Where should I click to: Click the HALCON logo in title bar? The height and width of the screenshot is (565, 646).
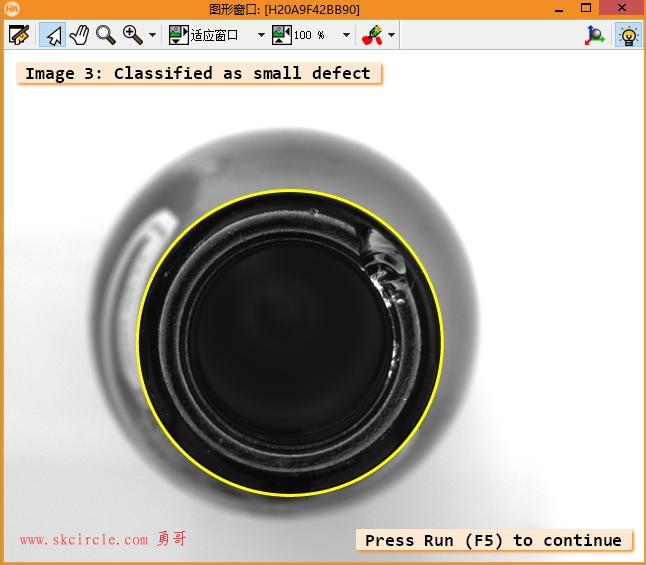tap(12, 9)
